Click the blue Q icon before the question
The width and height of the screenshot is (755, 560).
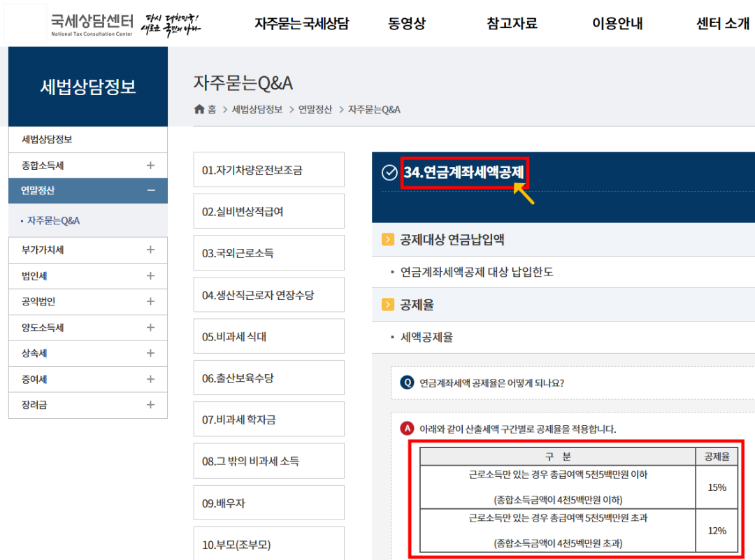pos(406,382)
